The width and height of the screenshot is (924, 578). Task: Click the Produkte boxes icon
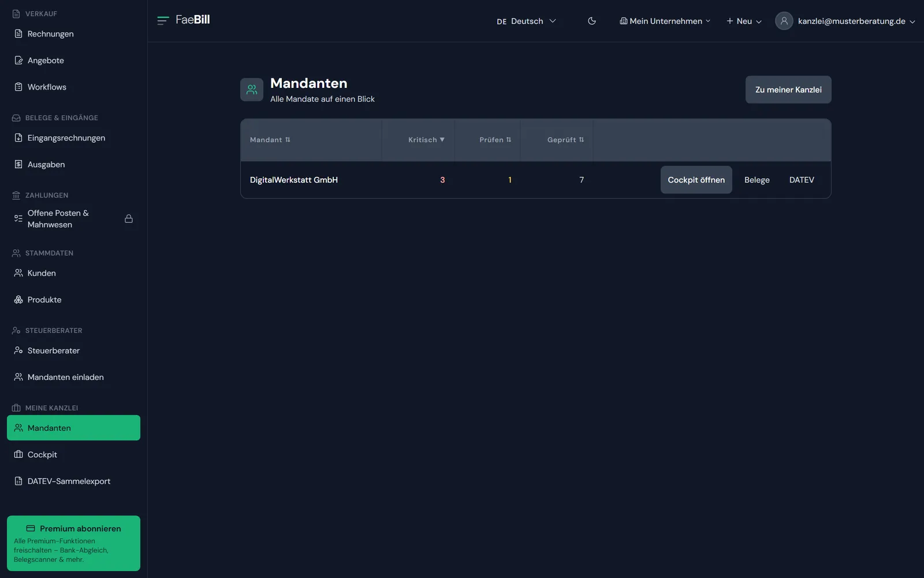pos(18,299)
